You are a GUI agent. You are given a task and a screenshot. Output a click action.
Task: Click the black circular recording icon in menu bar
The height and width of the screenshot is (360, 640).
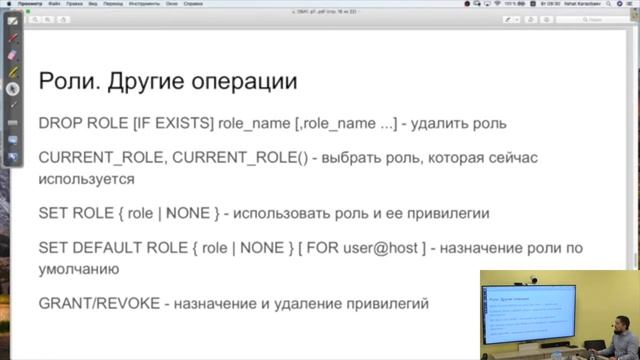tap(467, 4)
